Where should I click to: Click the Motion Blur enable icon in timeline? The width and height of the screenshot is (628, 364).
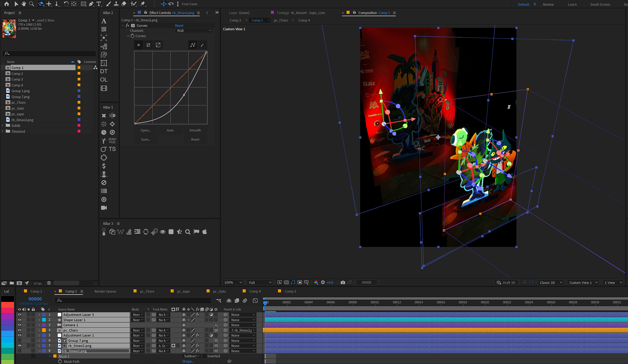click(245, 301)
